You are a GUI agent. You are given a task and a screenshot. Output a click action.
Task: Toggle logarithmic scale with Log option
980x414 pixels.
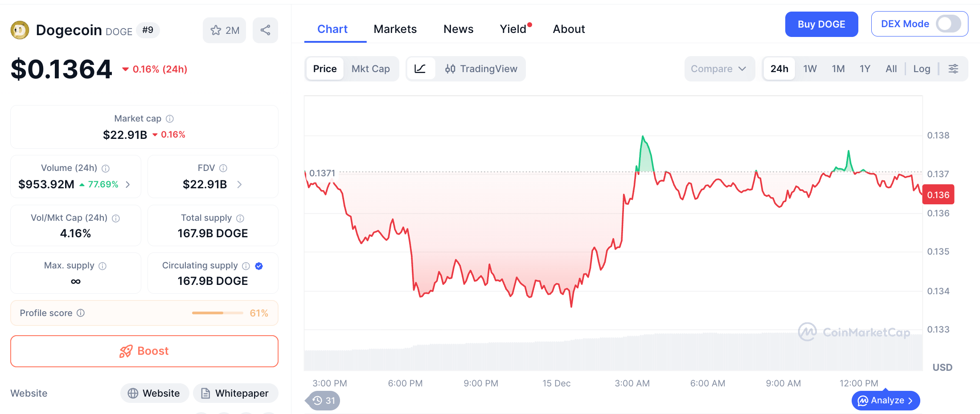click(x=921, y=69)
